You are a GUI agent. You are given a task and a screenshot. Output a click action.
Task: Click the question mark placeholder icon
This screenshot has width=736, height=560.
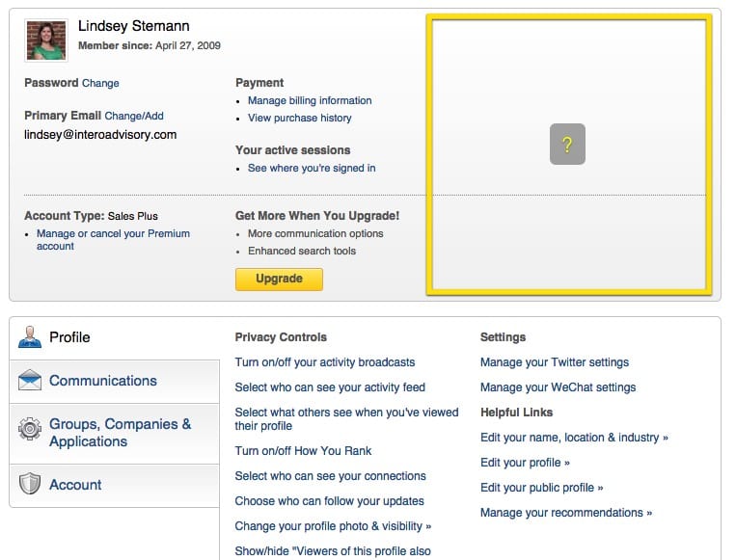(567, 144)
